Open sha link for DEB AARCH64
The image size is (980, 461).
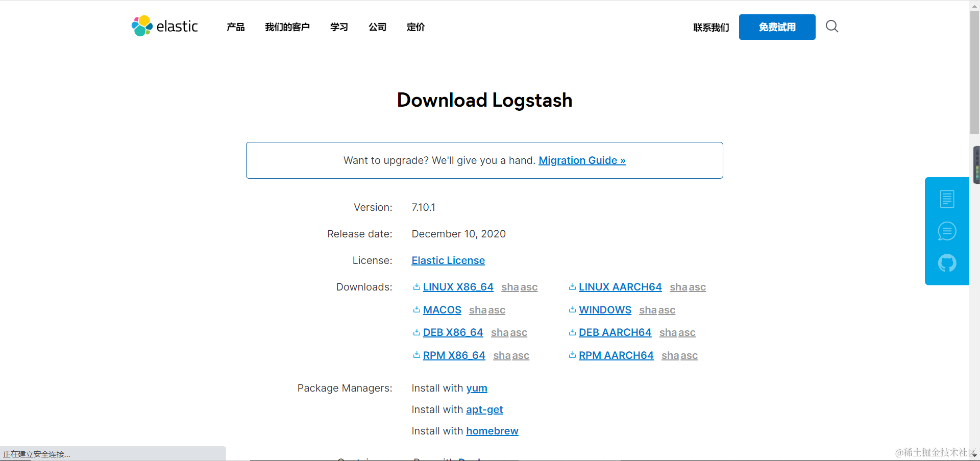pyautogui.click(x=668, y=333)
